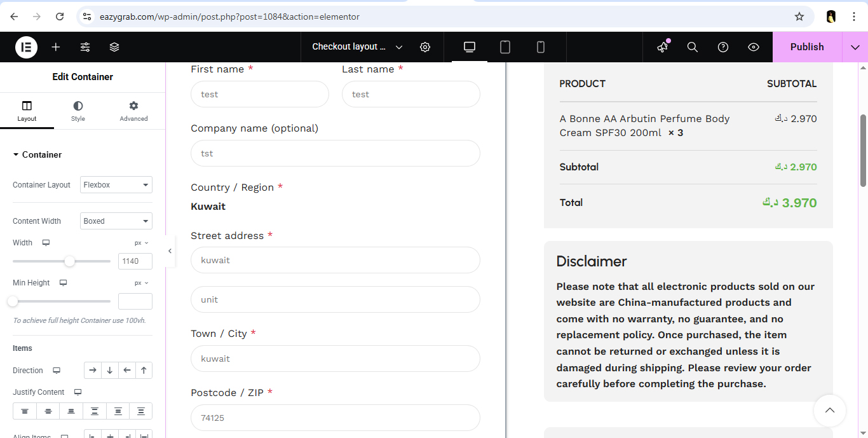
Task: Set Justify Content to start
Action: click(x=25, y=411)
